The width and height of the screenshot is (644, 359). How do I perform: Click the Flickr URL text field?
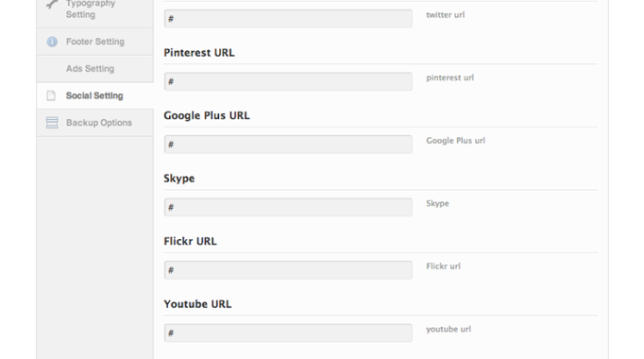288,270
